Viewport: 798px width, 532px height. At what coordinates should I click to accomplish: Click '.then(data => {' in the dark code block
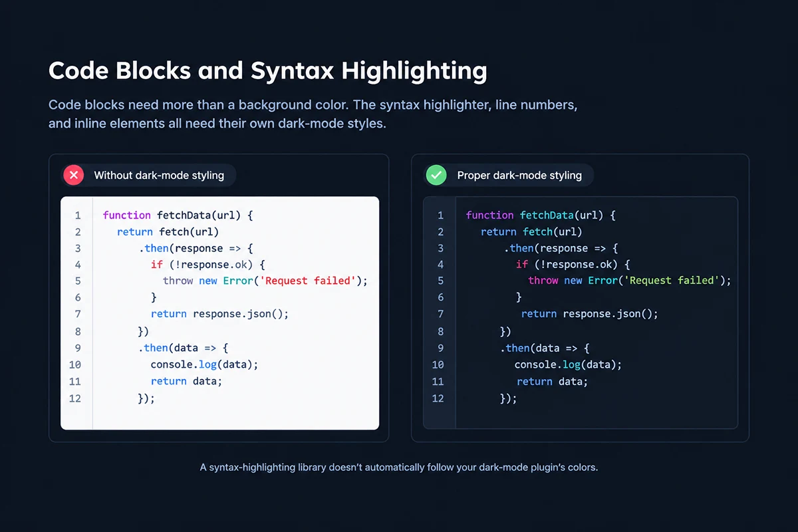tap(545, 348)
